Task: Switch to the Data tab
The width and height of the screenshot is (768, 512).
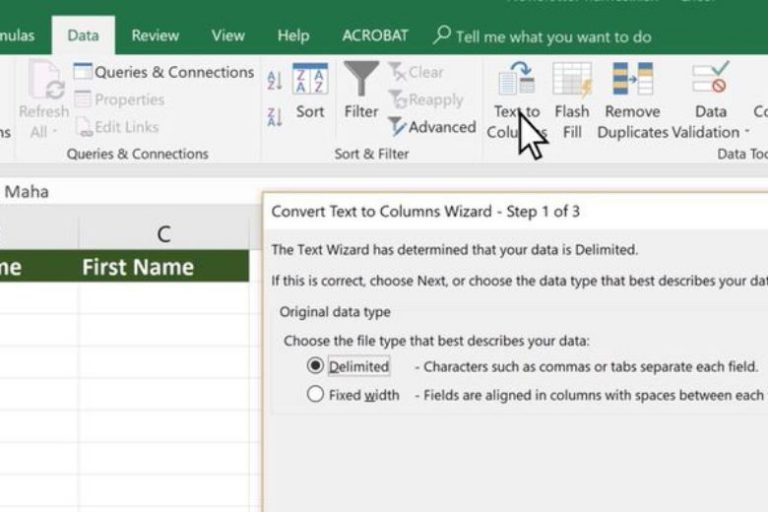Action: 83,35
